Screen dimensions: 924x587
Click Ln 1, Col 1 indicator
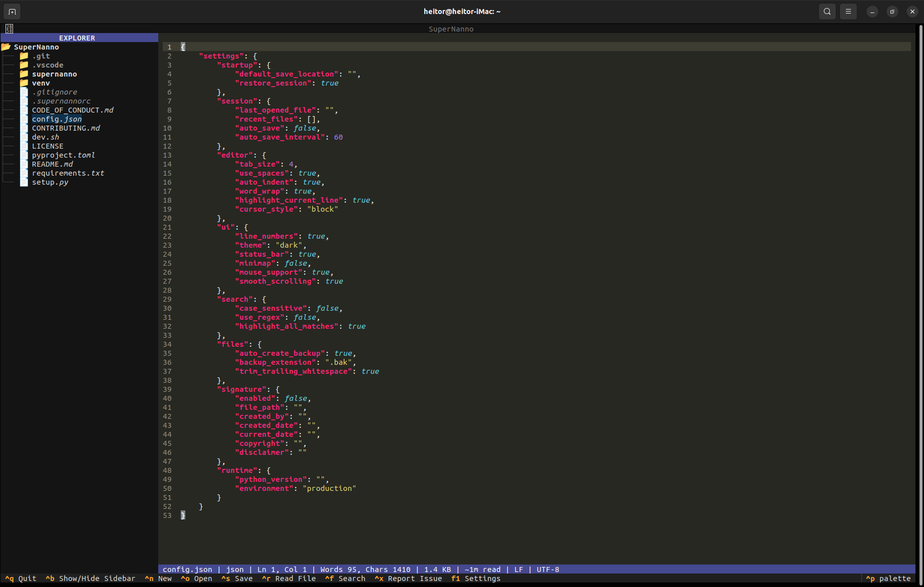[x=282, y=569]
